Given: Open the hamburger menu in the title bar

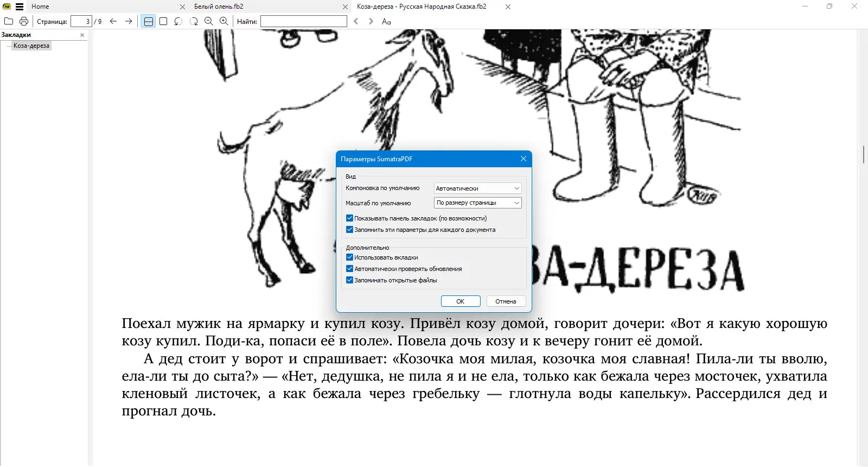Looking at the screenshot, I should pyautogui.click(x=20, y=7).
